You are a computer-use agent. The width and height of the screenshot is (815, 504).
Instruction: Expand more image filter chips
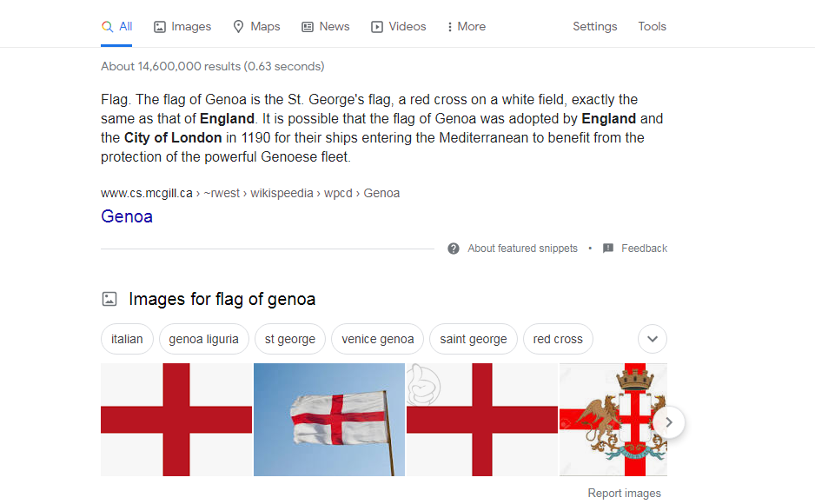coord(653,339)
